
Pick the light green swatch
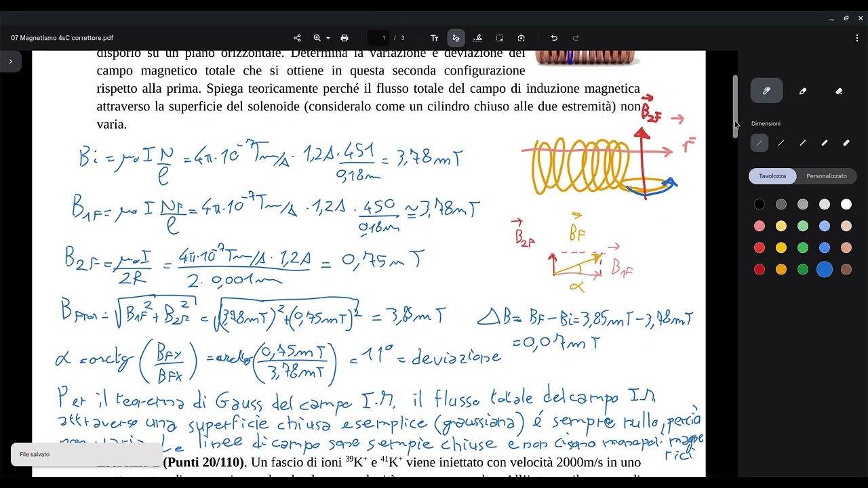tap(803, 226)
